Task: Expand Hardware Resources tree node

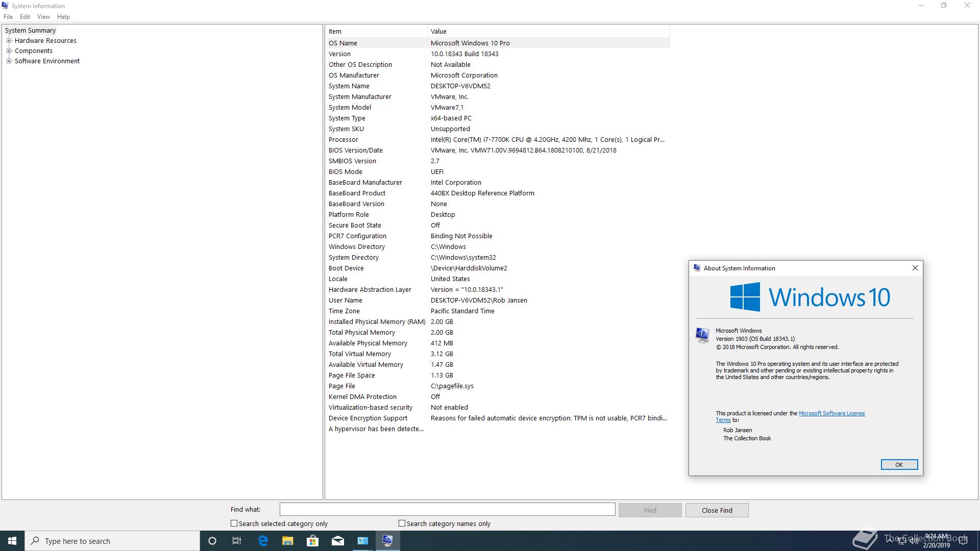Action: 9,41
